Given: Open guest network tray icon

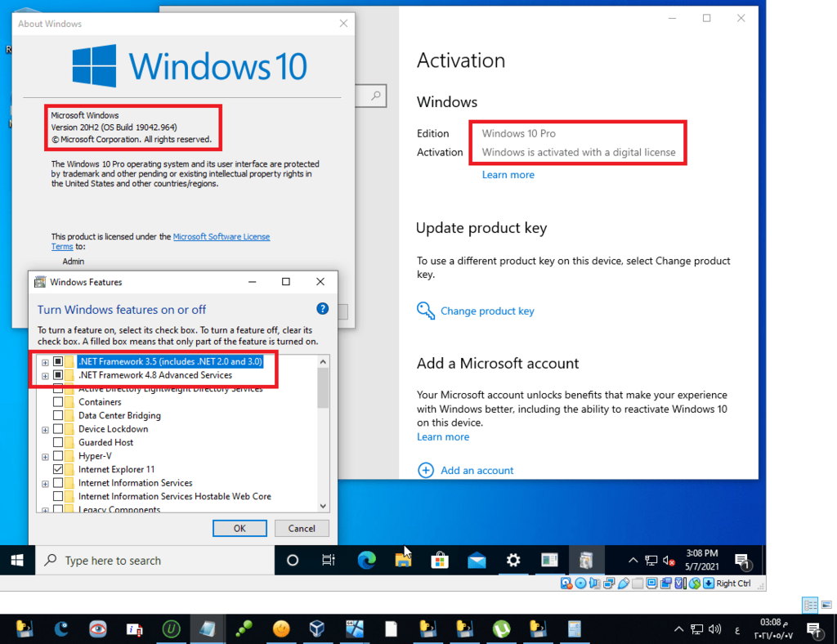Looking at the screenshot, I should point(651,561).
